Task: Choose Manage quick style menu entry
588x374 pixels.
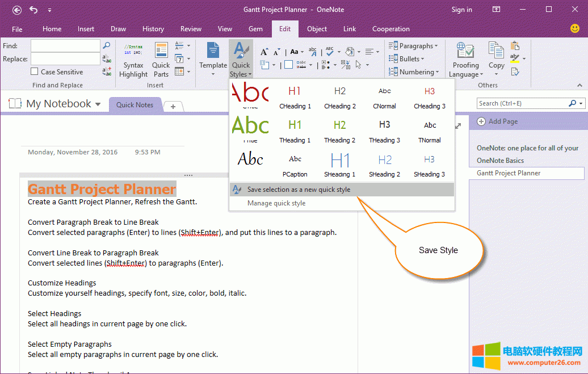Action: click(276, 203)
